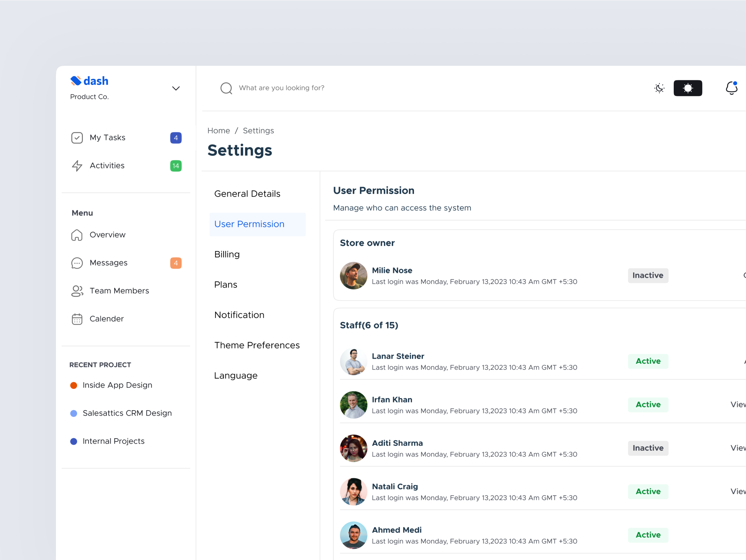Switch to the User Permission tab
The image size is (746, 560).
click(249, 224)
